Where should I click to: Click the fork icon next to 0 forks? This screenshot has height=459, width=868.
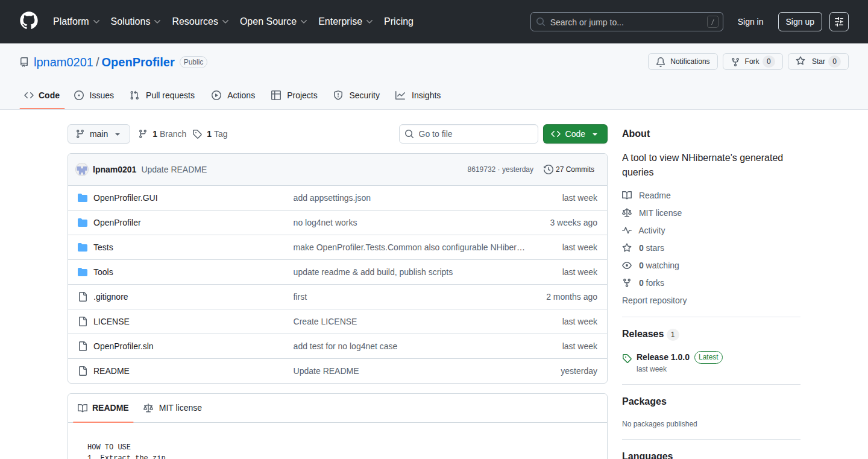[627, 283]
